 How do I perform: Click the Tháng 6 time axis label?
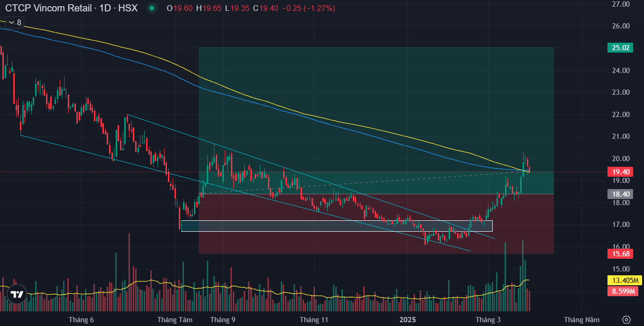(81, 320)
